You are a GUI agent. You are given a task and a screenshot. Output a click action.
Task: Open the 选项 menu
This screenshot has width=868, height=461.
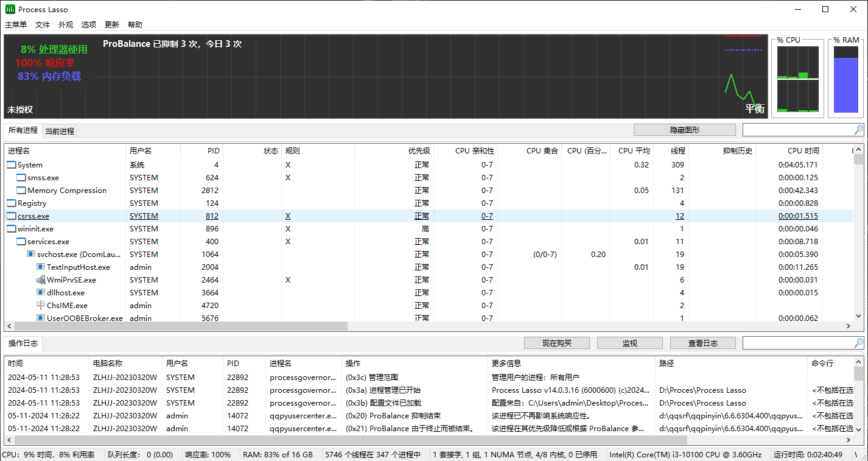coord(88,24)
